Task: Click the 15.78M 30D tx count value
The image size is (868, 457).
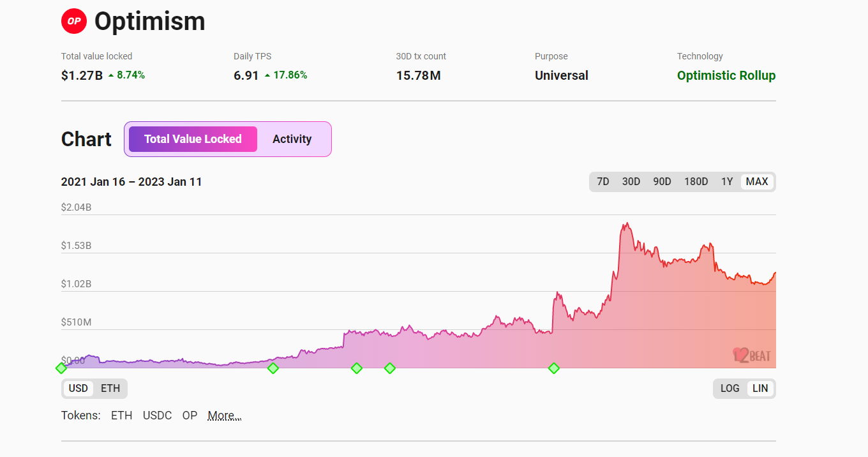Action: [418, 75]
